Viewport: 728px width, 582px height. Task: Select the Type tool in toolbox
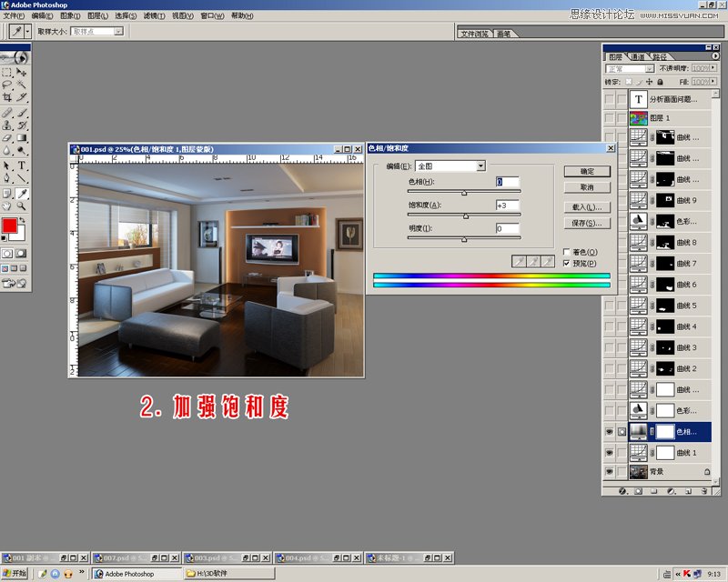tap(21, 166)
